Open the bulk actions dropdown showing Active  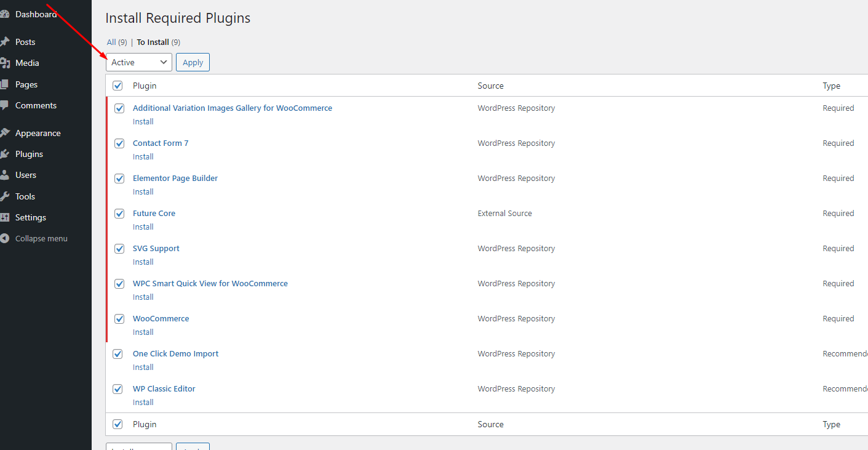(x=139, y=62)
